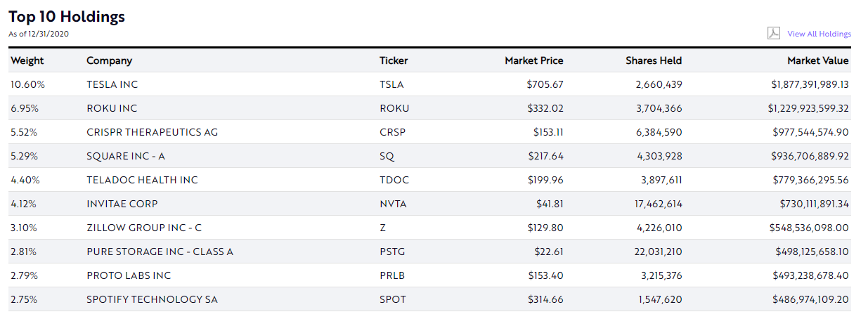
Task: Click the Company column header
Action: [x=109, y=60]
